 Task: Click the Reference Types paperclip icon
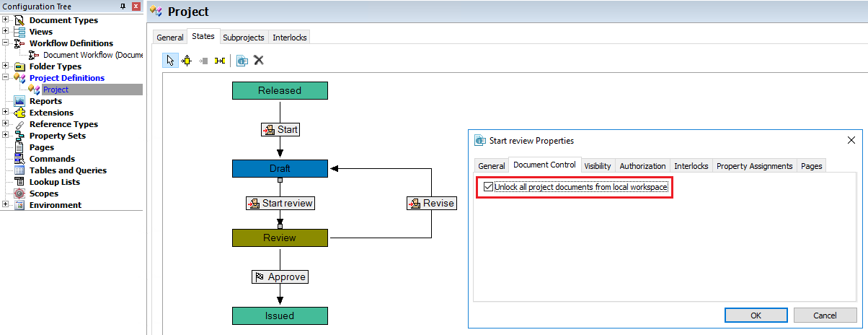pyautogui.click(x=19, y=124)
